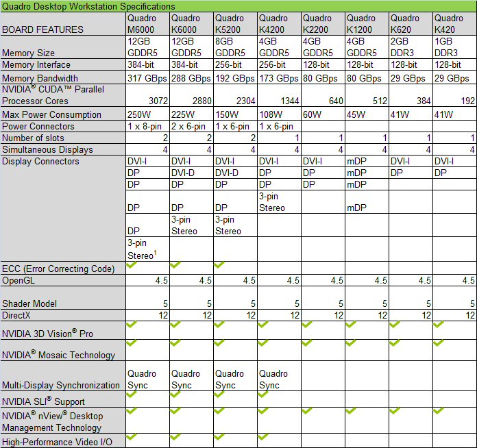Click the 'Display Connectors' row label
The width and height of the screenshot is (477, 448).
(40, 161)
